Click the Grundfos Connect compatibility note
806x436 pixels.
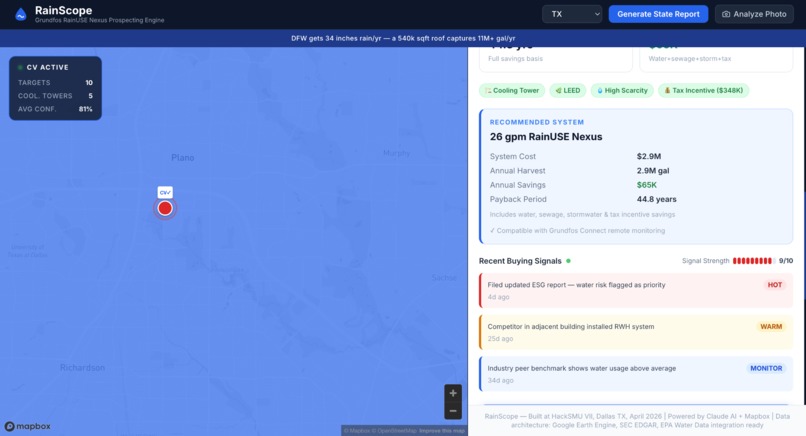pos(577,230)
